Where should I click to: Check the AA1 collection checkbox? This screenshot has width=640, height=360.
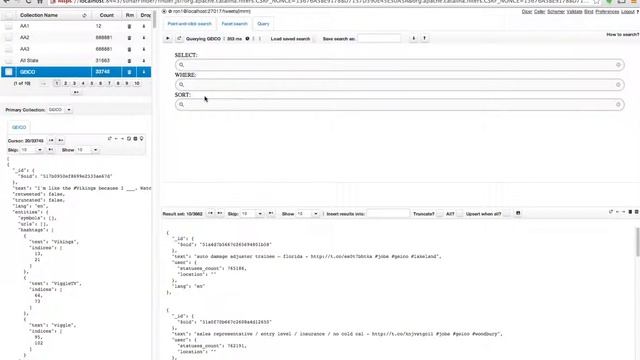[9, 26]
